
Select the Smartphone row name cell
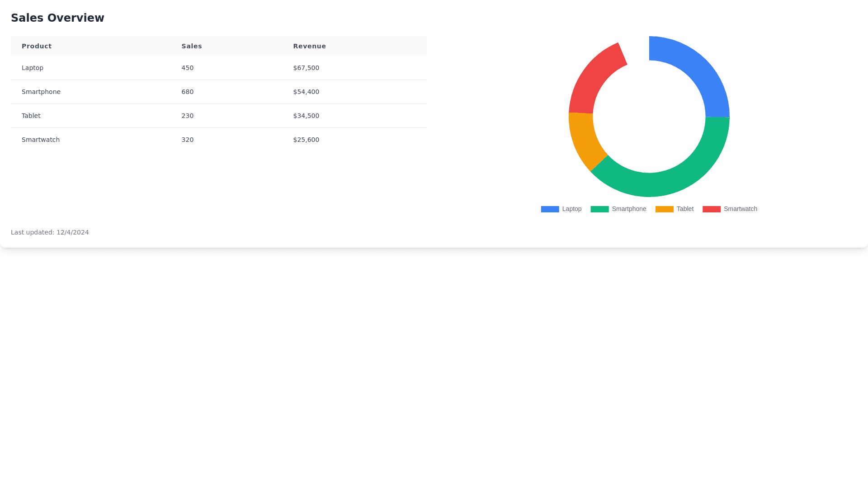pyautogui.click(x=41, y=92)
